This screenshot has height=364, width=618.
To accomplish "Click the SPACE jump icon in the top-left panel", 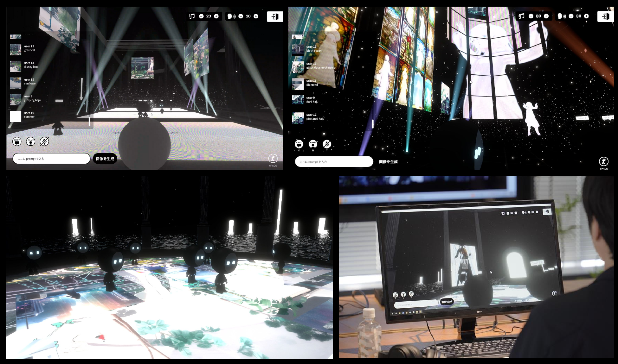I will [x=273, y=158].
